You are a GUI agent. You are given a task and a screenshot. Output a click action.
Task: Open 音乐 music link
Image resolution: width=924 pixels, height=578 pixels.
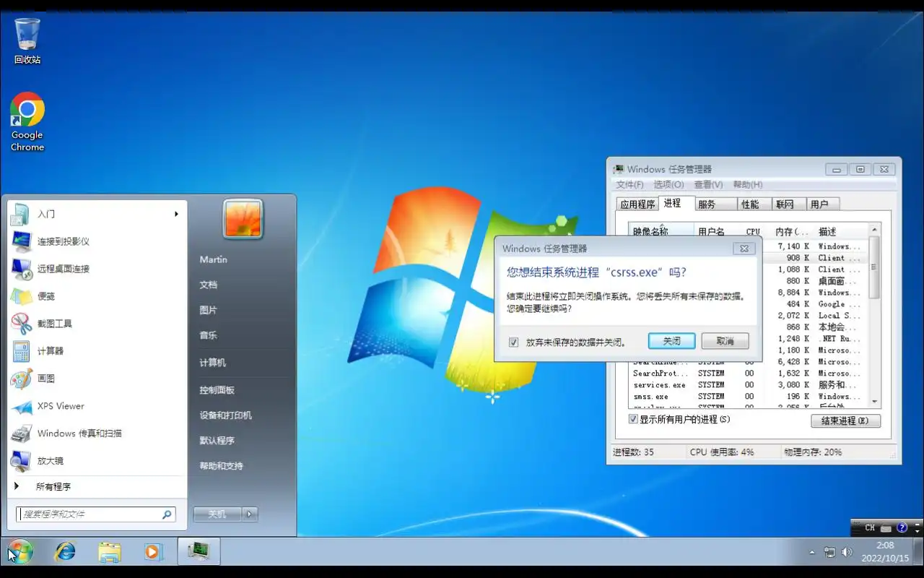coord(208,335)
